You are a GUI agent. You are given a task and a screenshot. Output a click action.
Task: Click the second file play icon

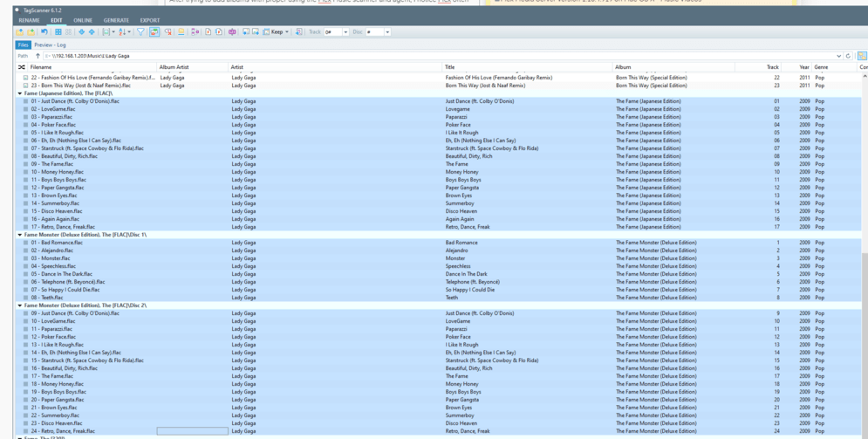[219, 32]
